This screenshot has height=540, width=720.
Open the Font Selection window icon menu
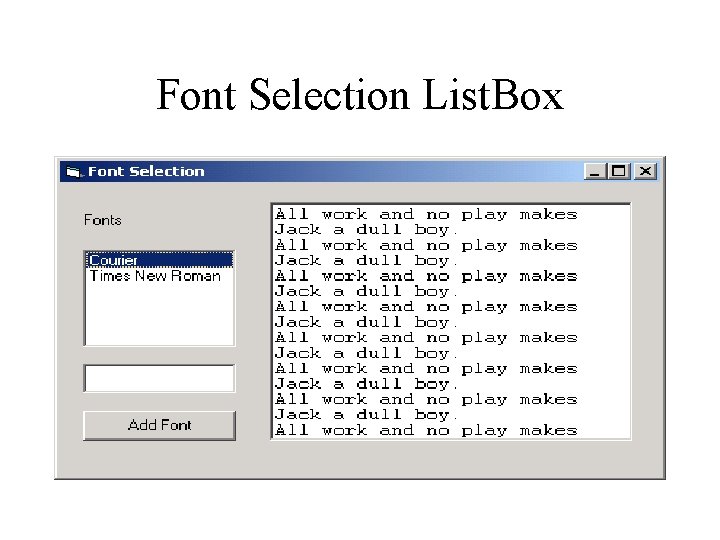pyautogui.click(x=73, y=172)
